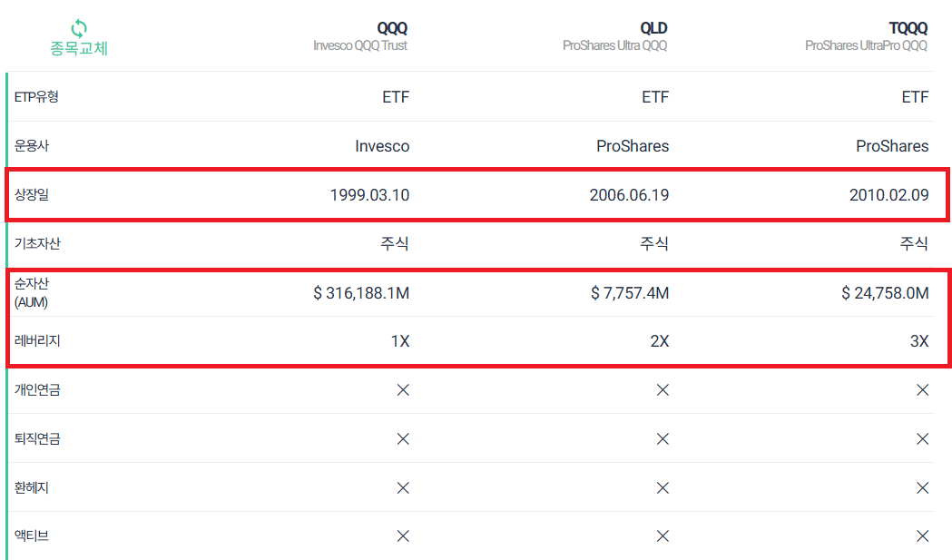This screenshot has width=952, height=560.
Task: Click the X mark for TQQQ 환헤지
Action: 922,487
